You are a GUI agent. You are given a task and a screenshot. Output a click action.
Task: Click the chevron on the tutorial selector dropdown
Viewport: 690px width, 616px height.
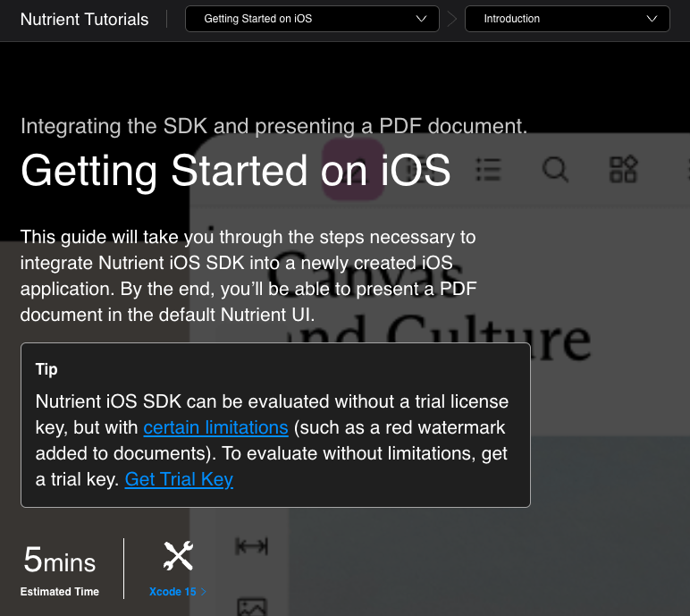click(x=422, y=19)
